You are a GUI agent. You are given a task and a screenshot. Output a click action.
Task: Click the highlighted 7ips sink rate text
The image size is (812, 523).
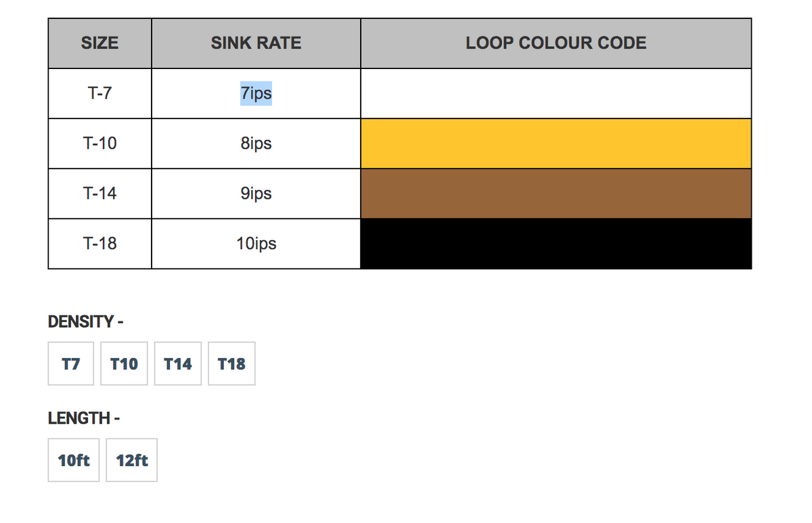[x=256, y=93]
